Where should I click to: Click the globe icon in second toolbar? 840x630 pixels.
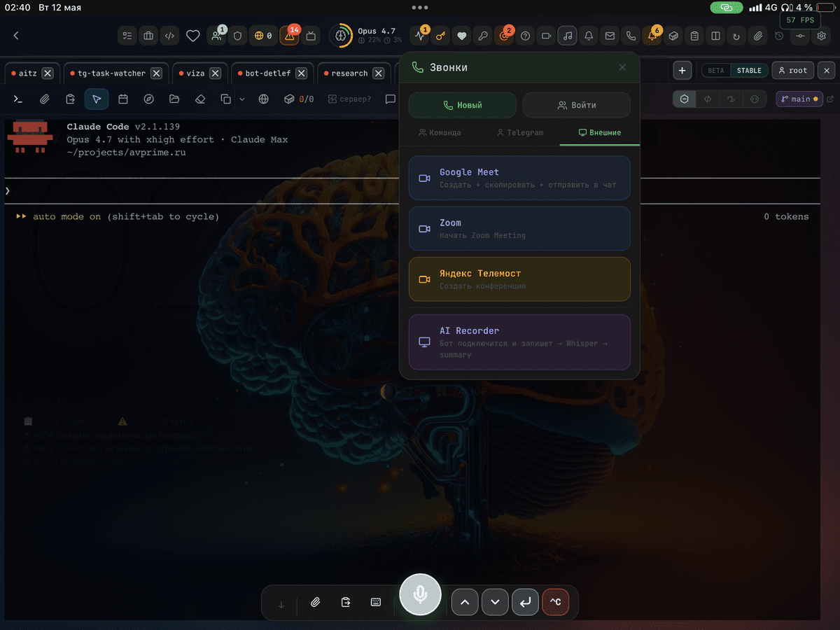tap(263, 99)
